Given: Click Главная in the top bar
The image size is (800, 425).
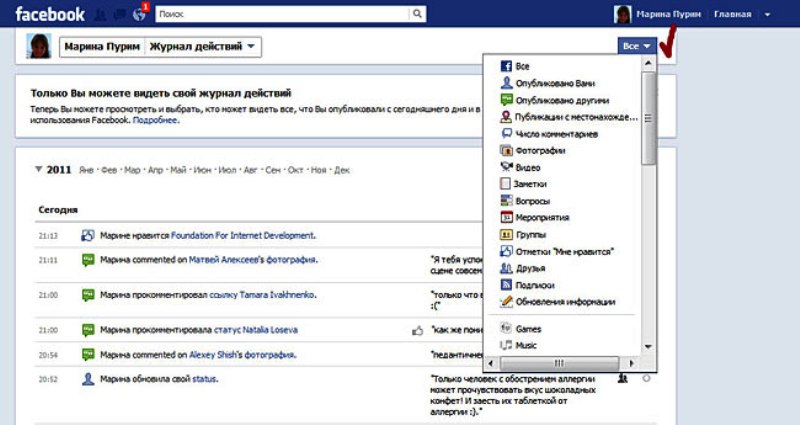Looking at the screenshot, I should tap(731, 15).
